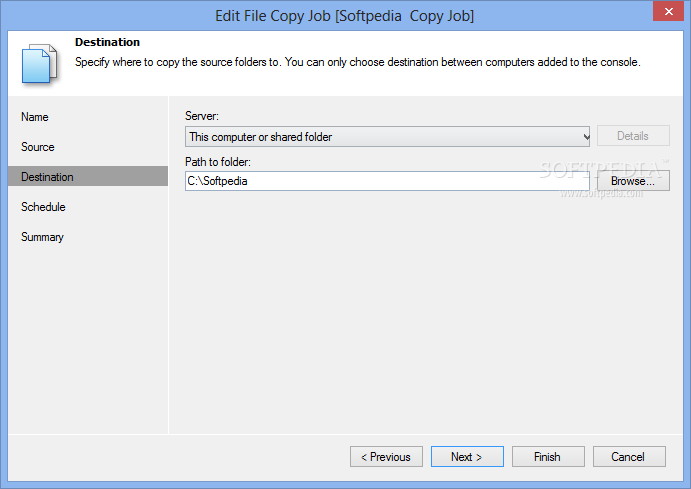This screenshot has width=691, height=489.
Task: Cancel the Edit File Copy Job wizard
Action: pos(629,456)
